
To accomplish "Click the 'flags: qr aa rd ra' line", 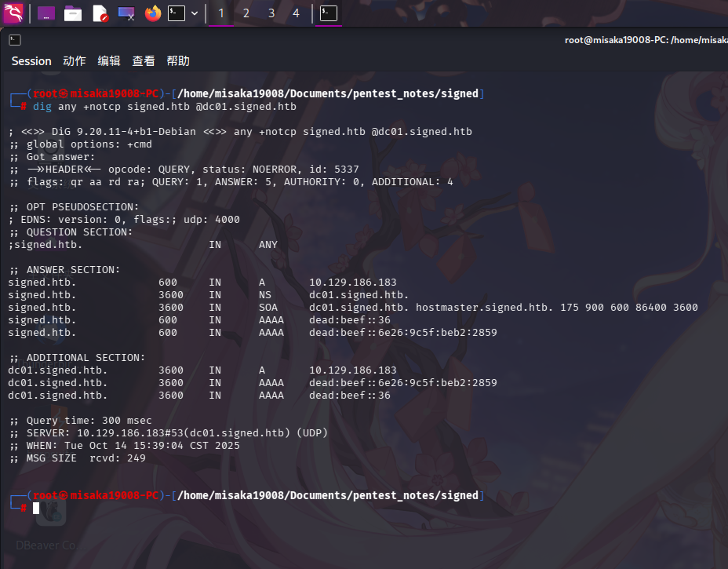I will click(231, 182).
